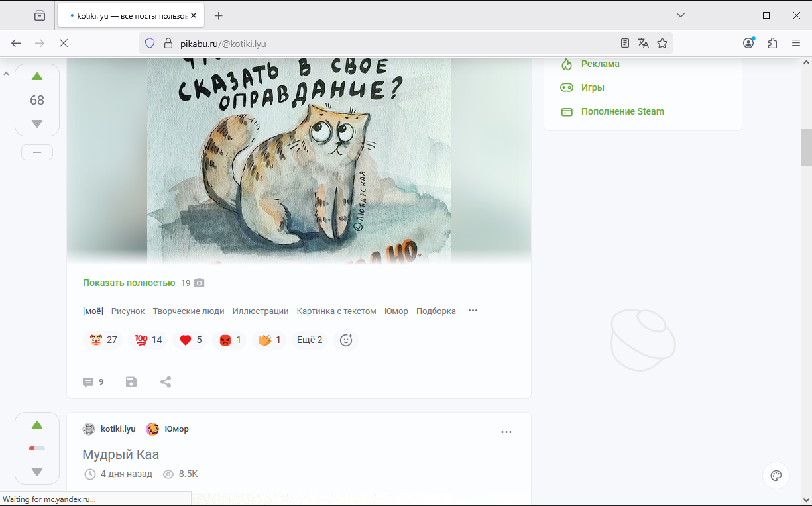Click Показать полностью link
Screen dimensions: 812x506
[x=129, y=283]
